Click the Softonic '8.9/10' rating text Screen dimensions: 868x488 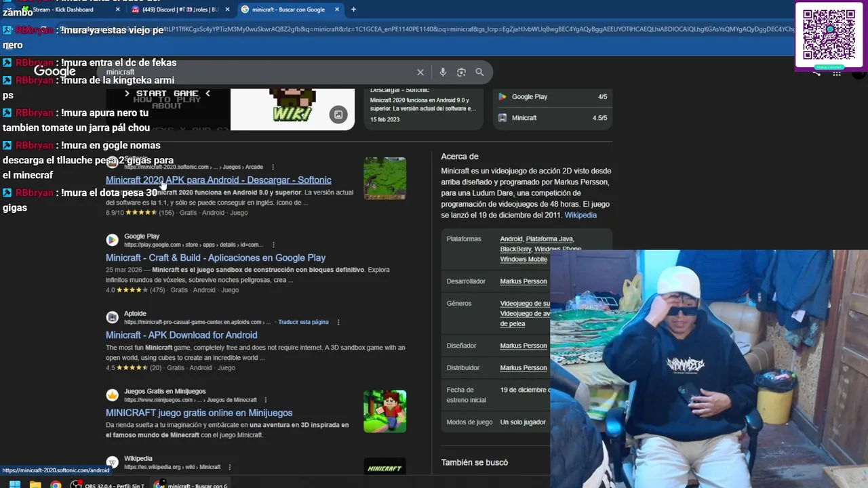point(115,212)
